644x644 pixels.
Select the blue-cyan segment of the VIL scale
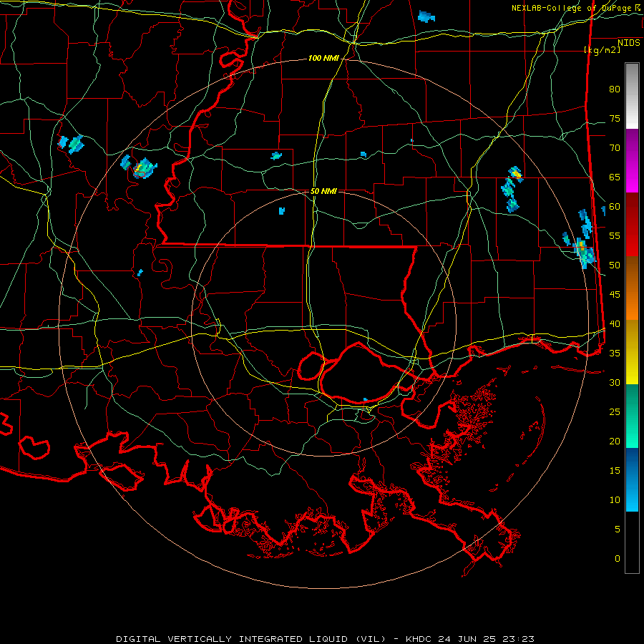(x=632, y=479)
